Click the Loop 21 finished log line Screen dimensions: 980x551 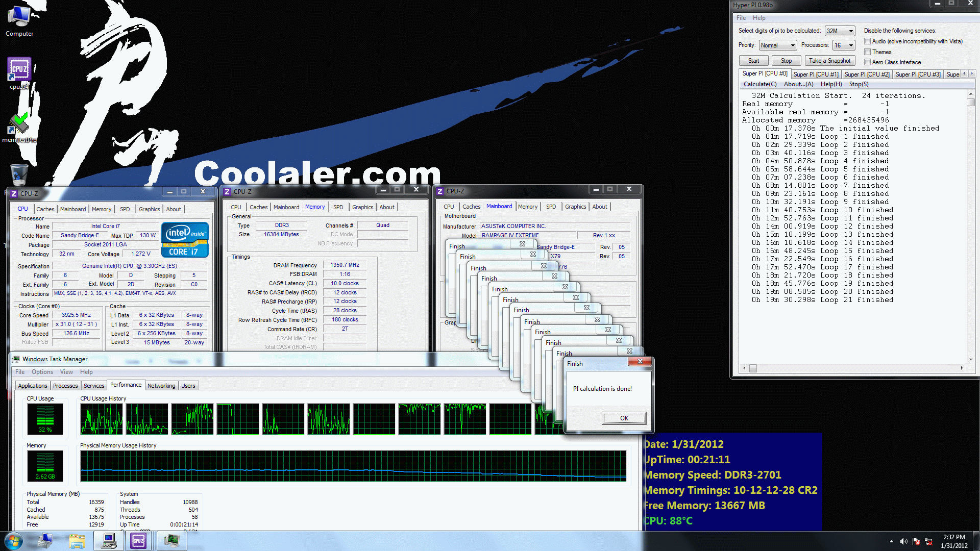click(x=822, y=300)
